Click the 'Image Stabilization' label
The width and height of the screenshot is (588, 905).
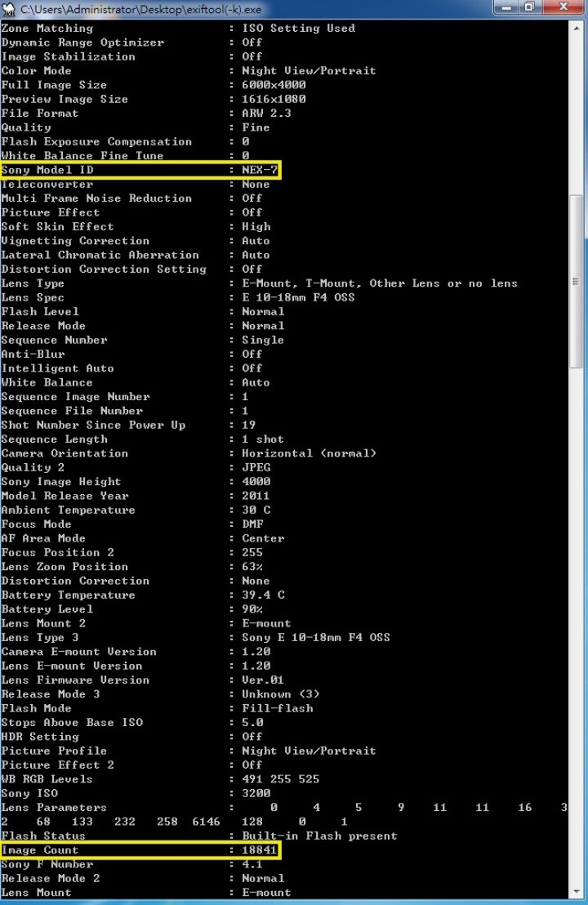coord(68,56)
